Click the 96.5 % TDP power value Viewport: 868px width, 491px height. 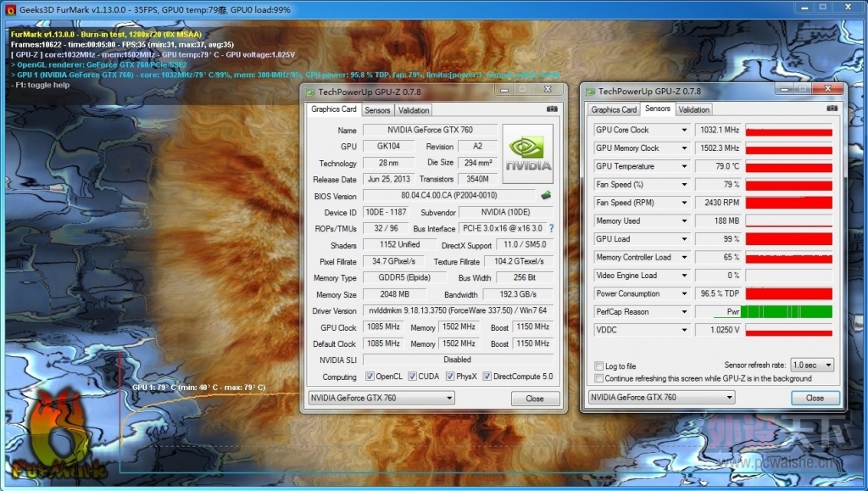click(719, 294)
